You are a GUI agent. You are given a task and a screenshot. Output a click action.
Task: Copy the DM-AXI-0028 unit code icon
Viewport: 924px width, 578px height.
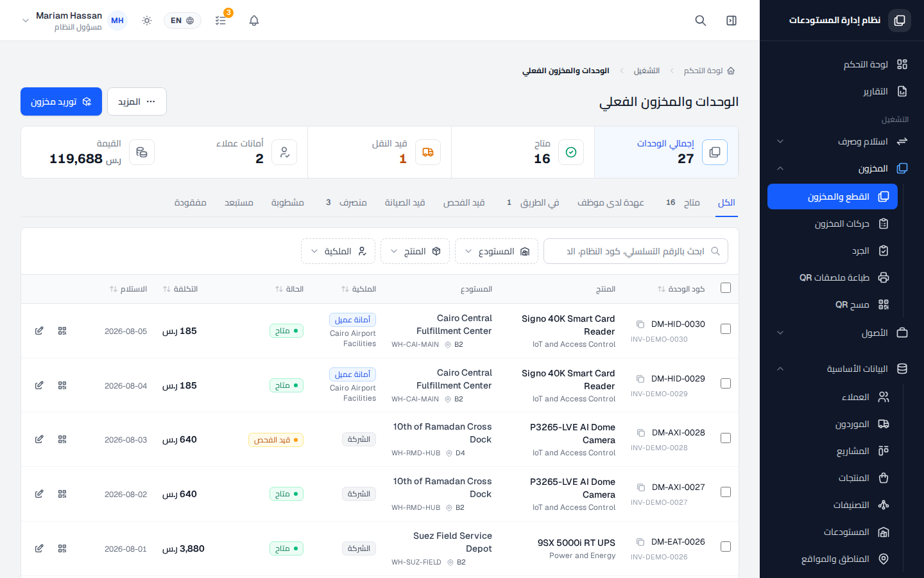click(641, 433)
